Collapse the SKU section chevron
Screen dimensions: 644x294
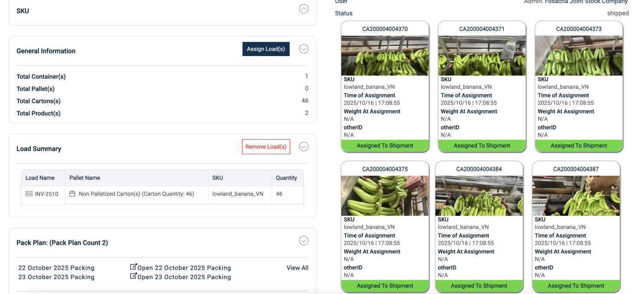tap(304, 9)
